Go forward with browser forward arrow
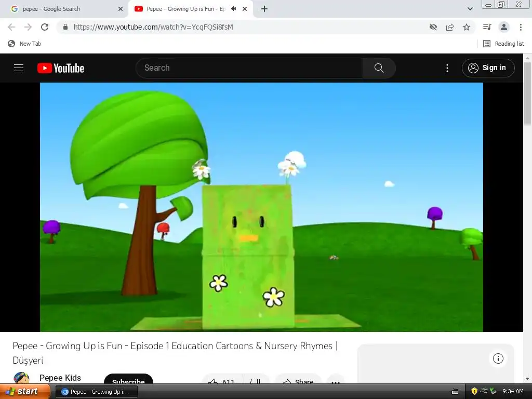 [28, 27]
